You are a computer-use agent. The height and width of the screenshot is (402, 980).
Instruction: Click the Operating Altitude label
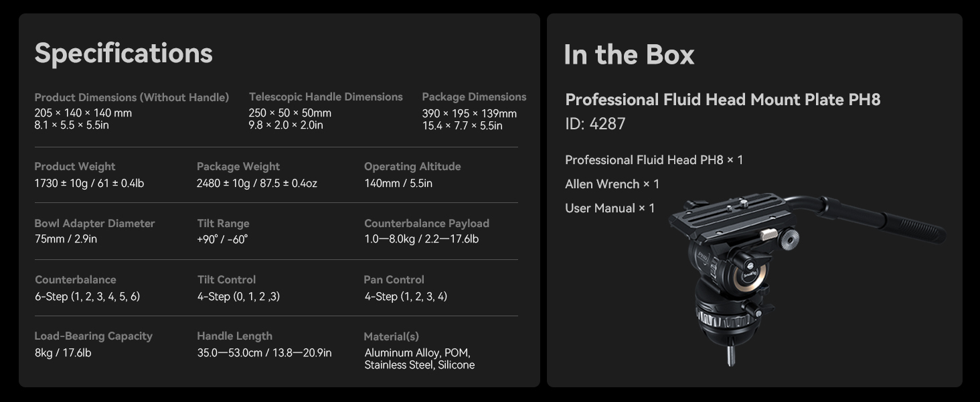412,167
